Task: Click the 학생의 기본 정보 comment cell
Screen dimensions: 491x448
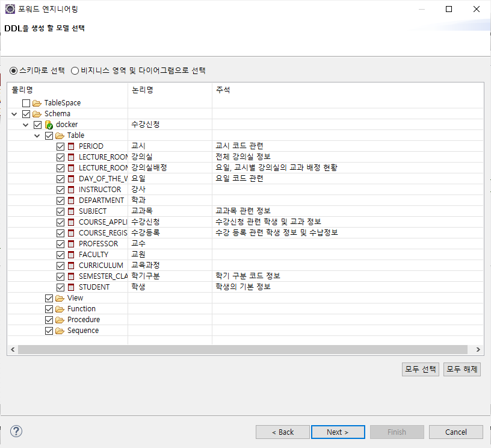Action: 243,287
